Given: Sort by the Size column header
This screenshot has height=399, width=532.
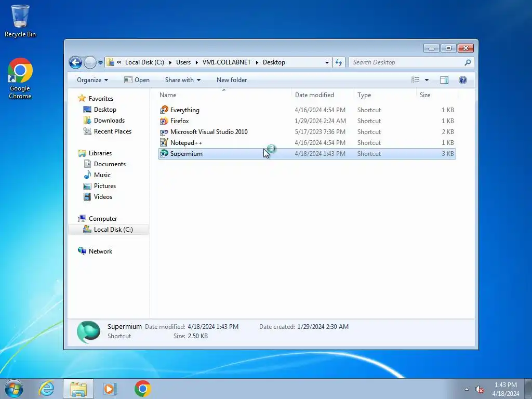Looking at the screenshot, I should [x=437, y=95].
